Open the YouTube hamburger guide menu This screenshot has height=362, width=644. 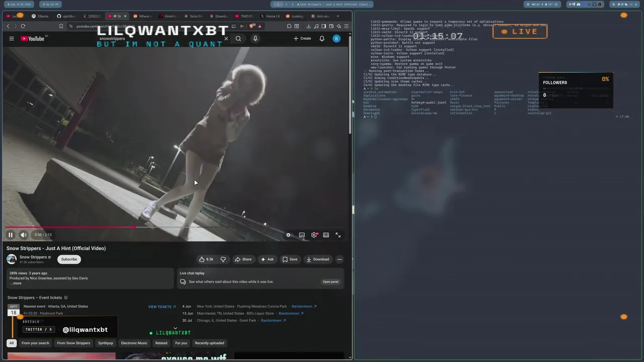pyautogui.click(x=12, y=39)
